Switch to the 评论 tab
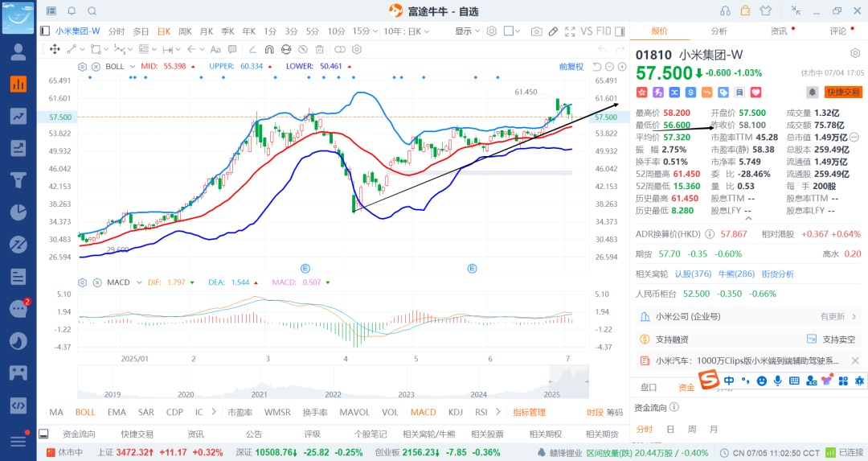Viewport: 868px width, 461px height. pyautogui.click(x=837, y=31)
